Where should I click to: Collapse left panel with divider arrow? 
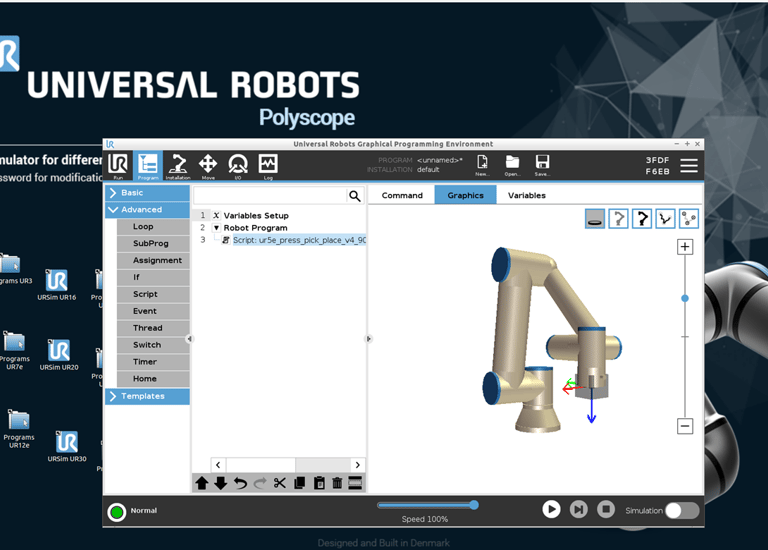pyautogui.click(x=190, y=339)
